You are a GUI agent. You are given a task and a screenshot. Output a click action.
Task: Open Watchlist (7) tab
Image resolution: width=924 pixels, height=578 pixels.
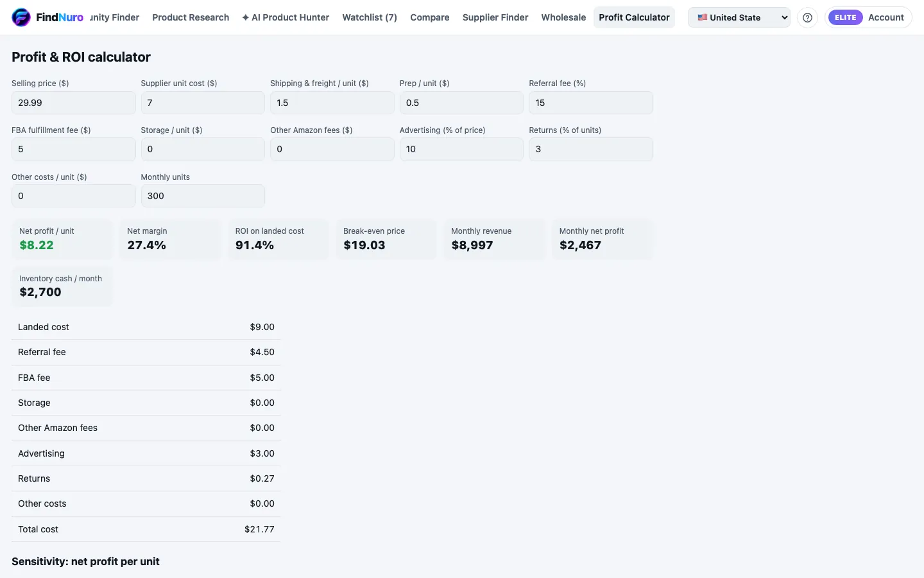[x=370, y=17]
